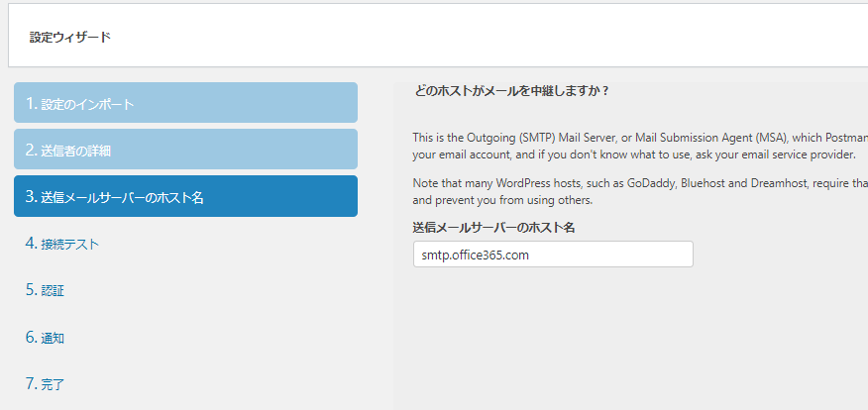The image size is (868, 410).
Task: Click the どのホストがメールを中継しますか？ heading
Action: click(510, 91)
